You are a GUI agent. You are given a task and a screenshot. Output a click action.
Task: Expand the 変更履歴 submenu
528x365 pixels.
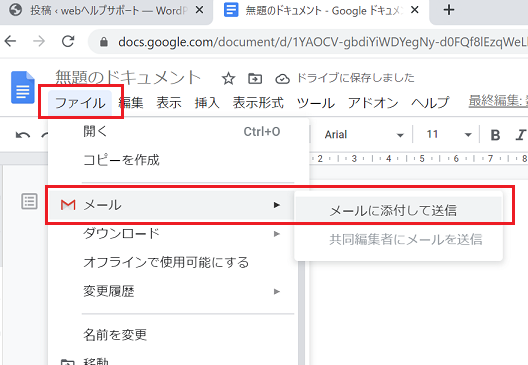(172, 291)
